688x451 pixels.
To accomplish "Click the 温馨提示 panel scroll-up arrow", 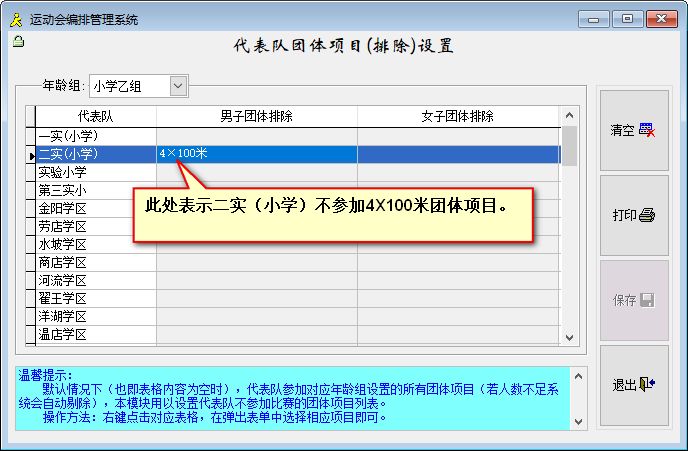I will 578,376.
